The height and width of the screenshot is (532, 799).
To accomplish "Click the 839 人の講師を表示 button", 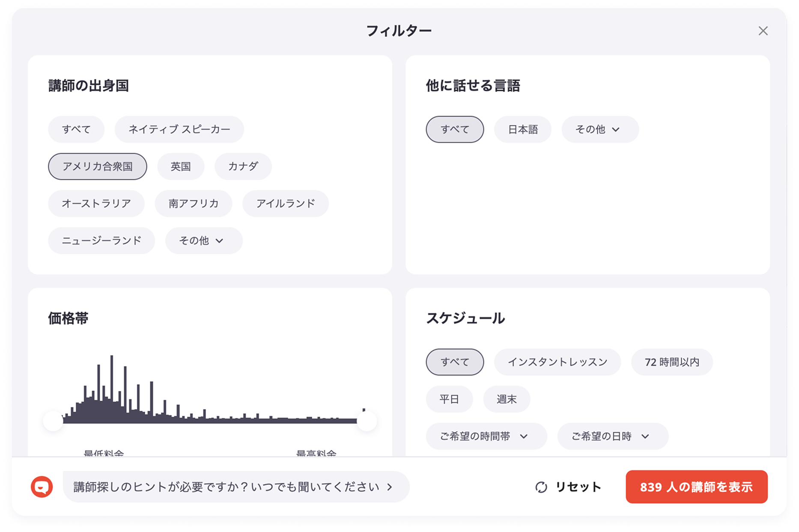I will [697, 486].
